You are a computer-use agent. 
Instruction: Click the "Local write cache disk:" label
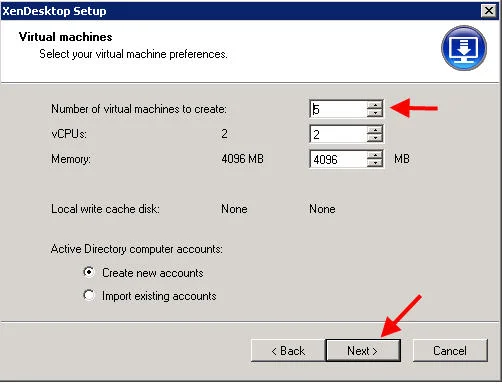pyautogui.click(x=105, y=209)
